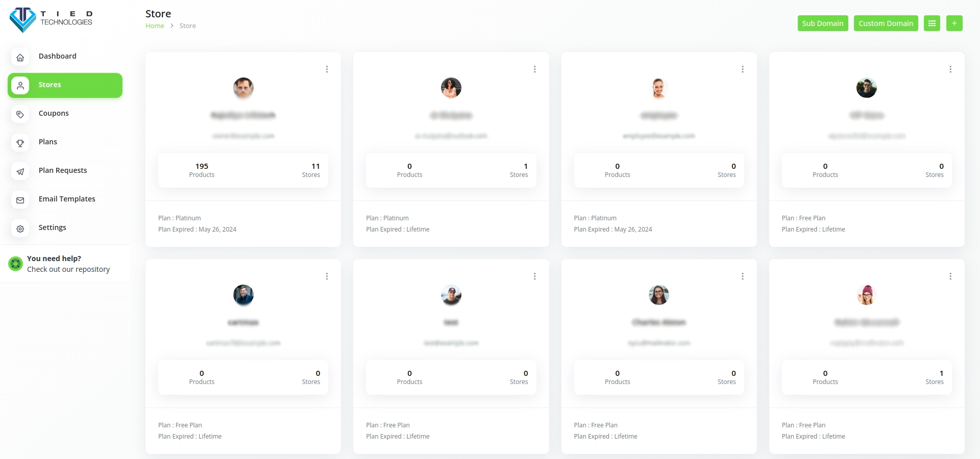Image resolution: width=980 pixels, height=459 pixels.
Task: Open three-dot menu on the bottom-left store card
Action: click(x=327, y=276)
